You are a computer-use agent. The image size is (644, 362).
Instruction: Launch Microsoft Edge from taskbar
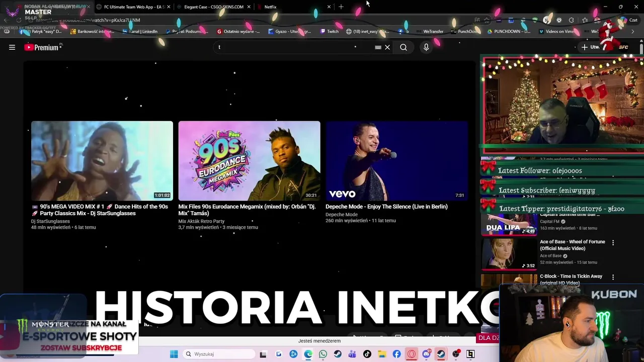tap(308, 354)
